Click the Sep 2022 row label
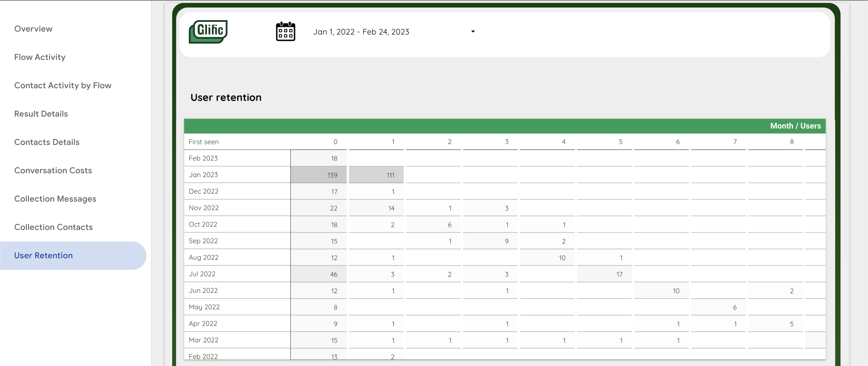The height and width of the screenshot is (366, 868). coord(203,241)
